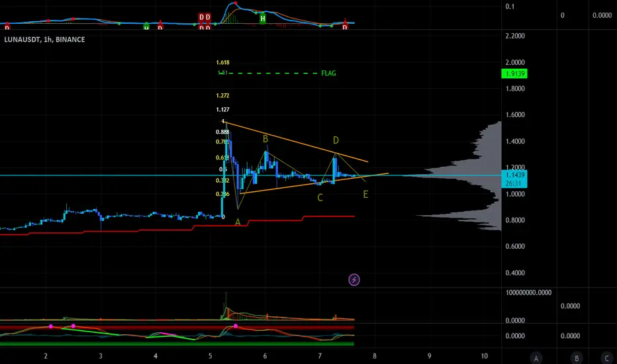Select the 1.618 Fibonacci level label

222,62
